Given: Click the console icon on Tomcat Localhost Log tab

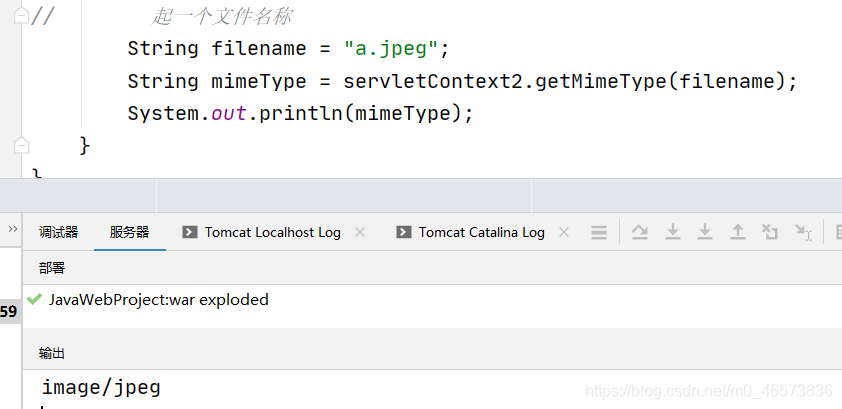Looking at the screenshot, I should point(190,232).
